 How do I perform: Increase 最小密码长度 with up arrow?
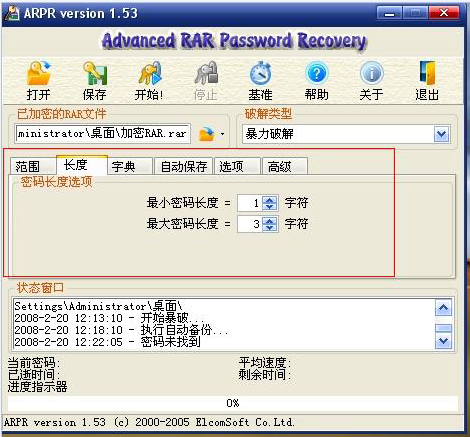click(x=270, y=199)
